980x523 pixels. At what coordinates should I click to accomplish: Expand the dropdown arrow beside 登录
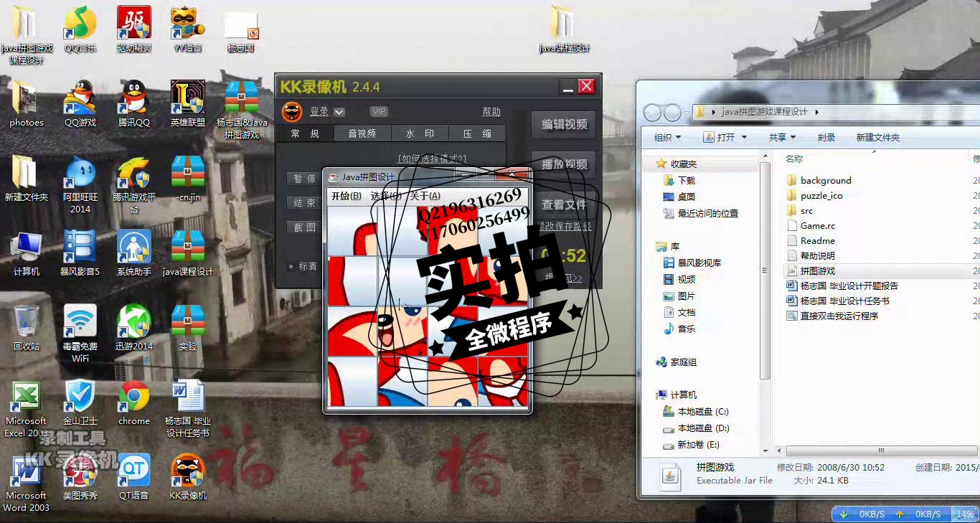coord(339,112)
